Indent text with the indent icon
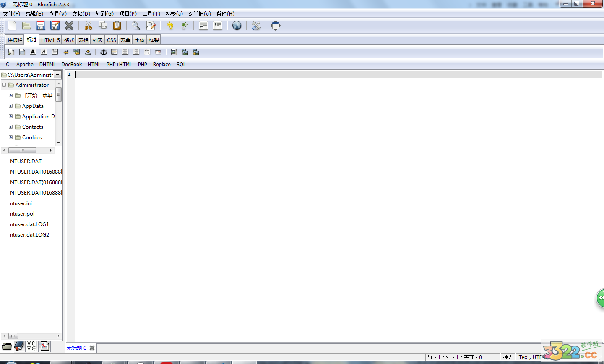This screenshot has height=364, width=604. [x=218, y=26]
